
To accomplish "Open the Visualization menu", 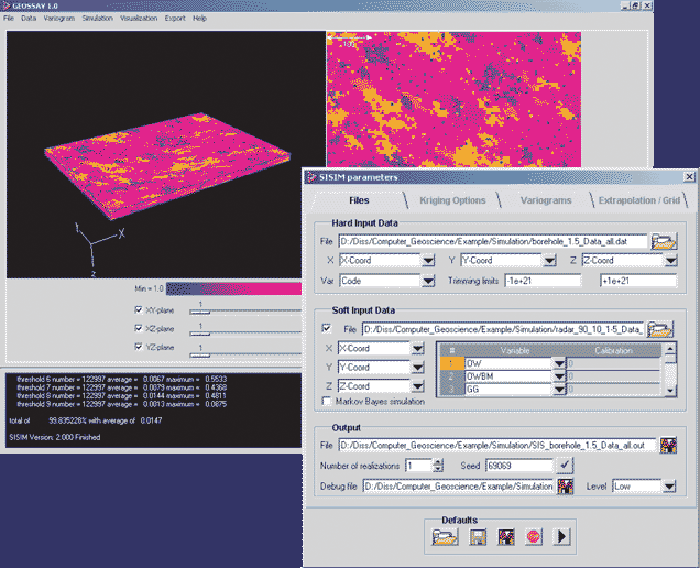I will coord(139,18).
